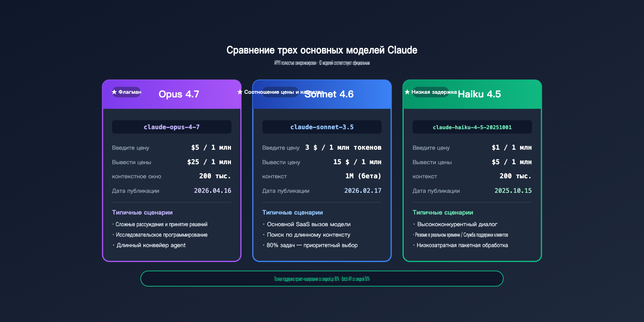This screenshot has width=644, height=322.
Task: Click Haiku output price $5 / 1 млн
Action: 512,162
